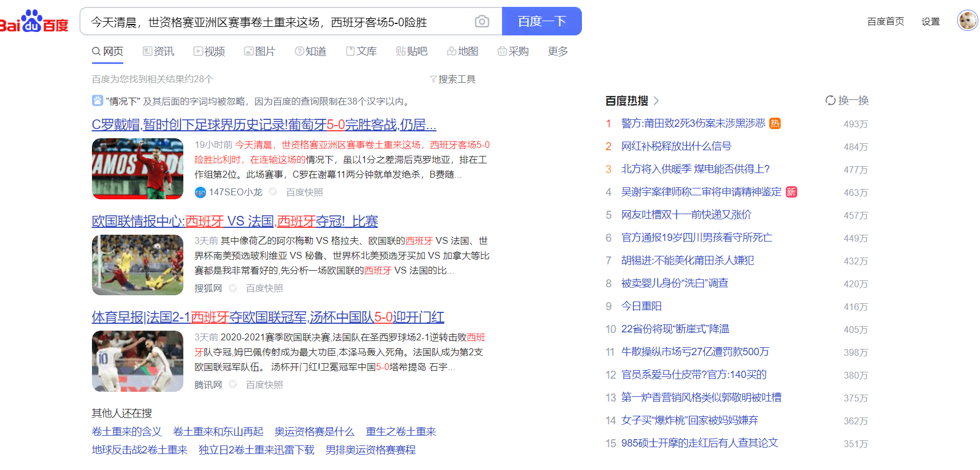Click the user avatar icon
980x470 pixels.
[x=967, y=21]
